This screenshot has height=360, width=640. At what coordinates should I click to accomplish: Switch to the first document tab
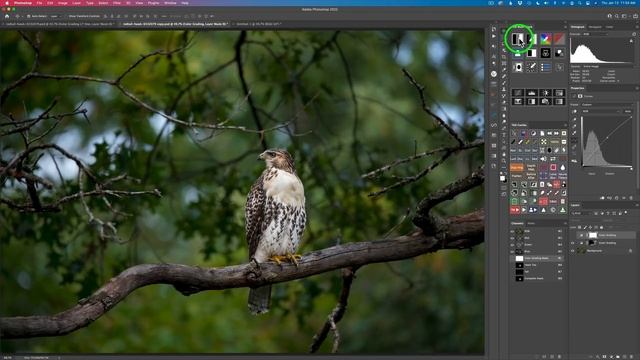(x=60, y=24)
